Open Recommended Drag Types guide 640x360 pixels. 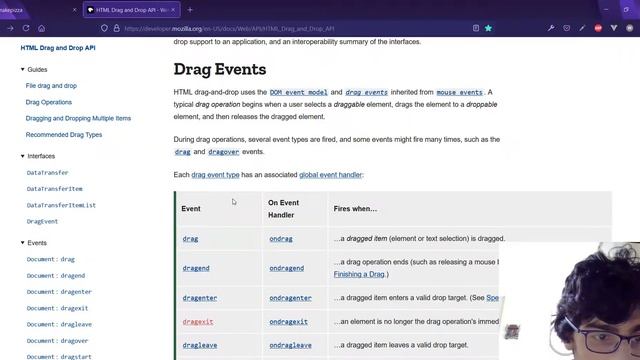[64, 135]
